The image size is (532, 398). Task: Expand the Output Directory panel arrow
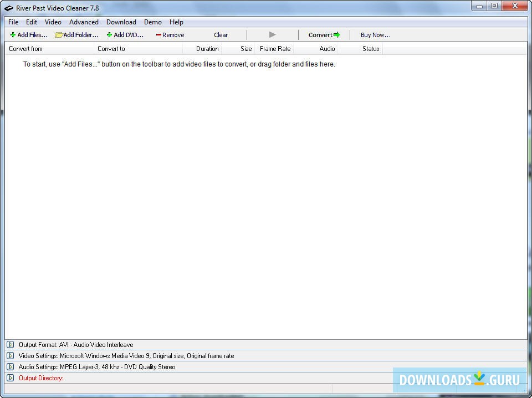click(10, 378)
